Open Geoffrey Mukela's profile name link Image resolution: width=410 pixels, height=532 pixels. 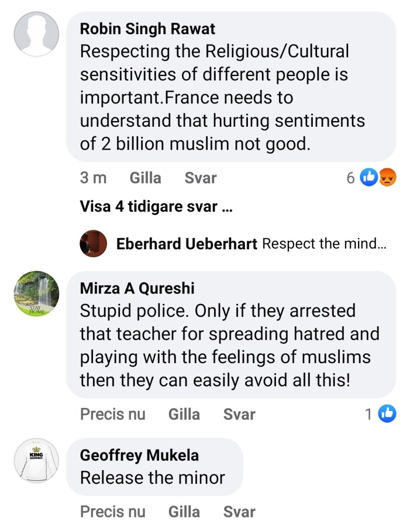point(139,455)
